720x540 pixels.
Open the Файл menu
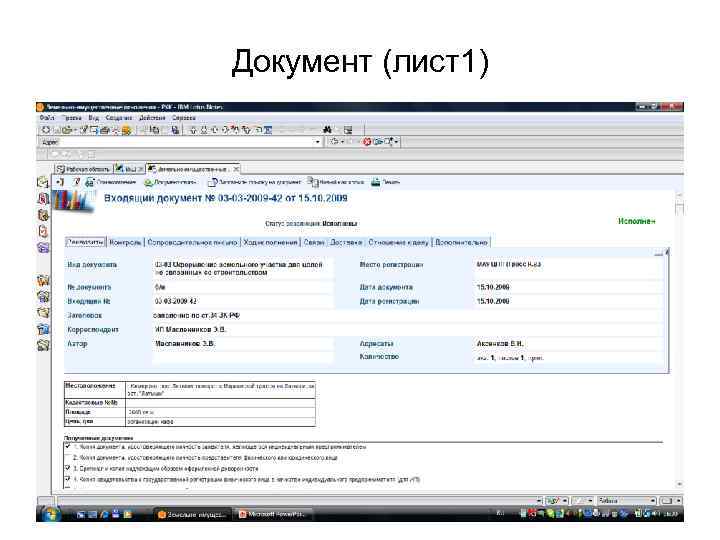point(47,118)
